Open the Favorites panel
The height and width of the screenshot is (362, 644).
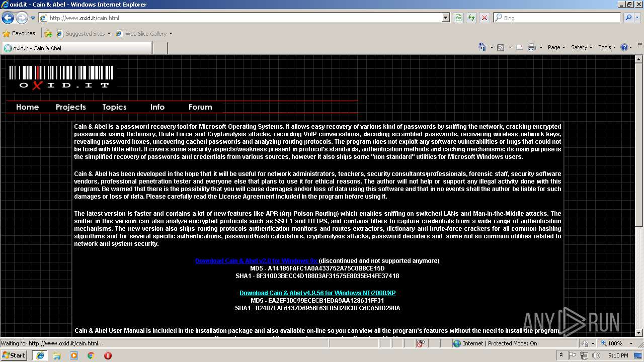[19, 34]
